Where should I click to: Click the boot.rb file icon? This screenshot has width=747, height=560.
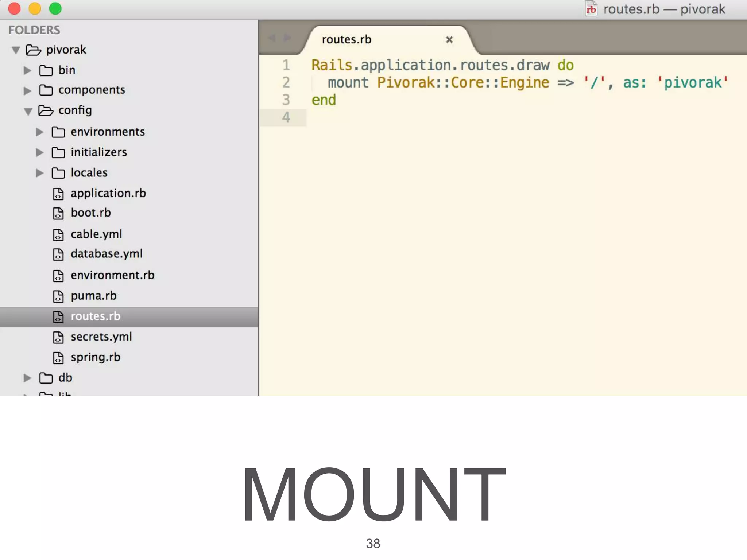(58, 214)
